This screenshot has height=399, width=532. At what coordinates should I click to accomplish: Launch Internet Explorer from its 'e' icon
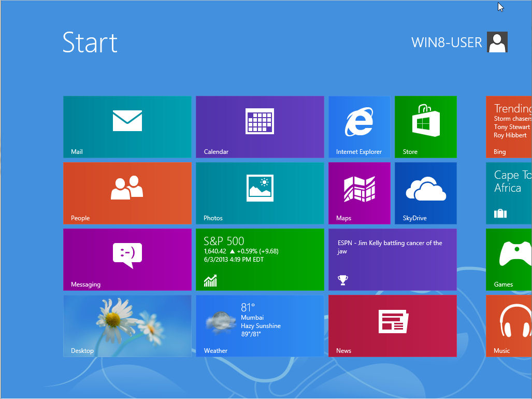click(359, 121)
